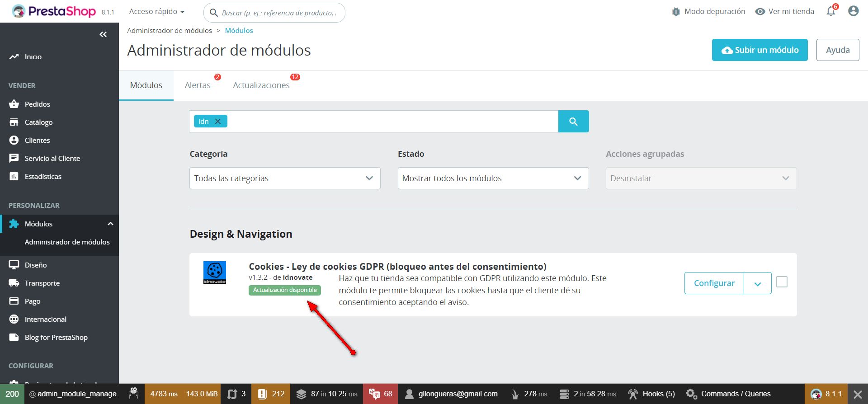
Task: Collapse the Módulos sidebar menu chevron
Action: (x=110, y=224)
